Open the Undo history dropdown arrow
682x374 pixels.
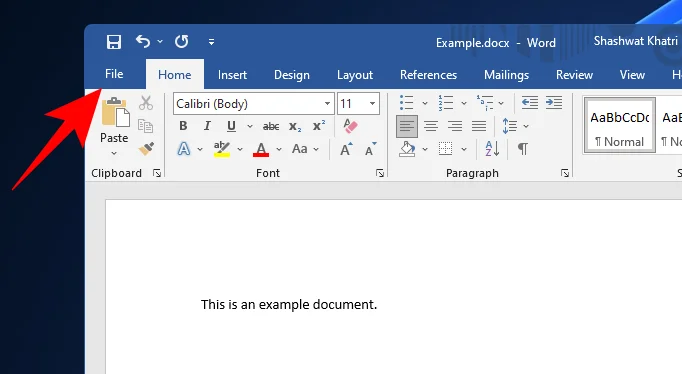pyautogui.click(x=160, y=42)
